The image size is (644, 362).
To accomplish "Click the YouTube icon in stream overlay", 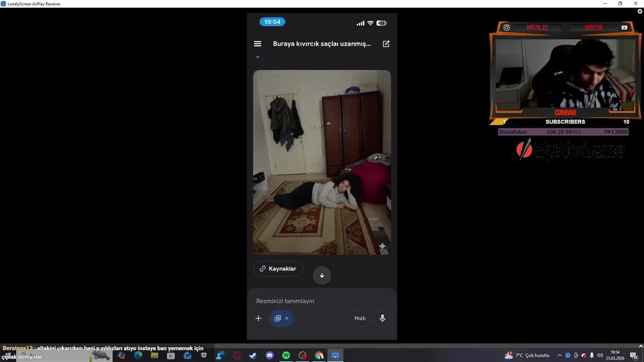I will tap(624, 28).
